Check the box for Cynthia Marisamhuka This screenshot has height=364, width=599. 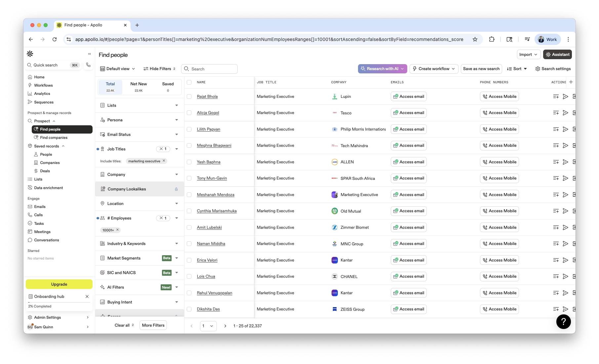coord(189,211)
